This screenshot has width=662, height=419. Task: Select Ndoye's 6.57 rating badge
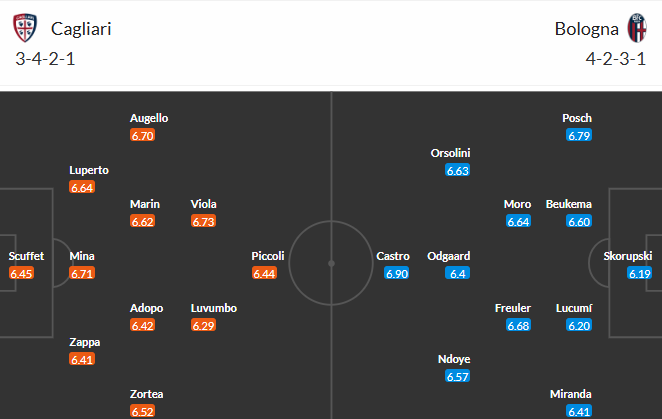pyautogui.click(x=458, y=376)
